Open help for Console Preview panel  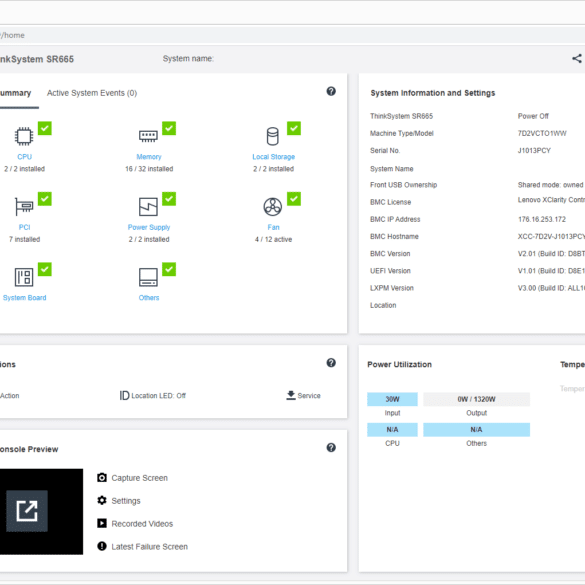[331, 447]
